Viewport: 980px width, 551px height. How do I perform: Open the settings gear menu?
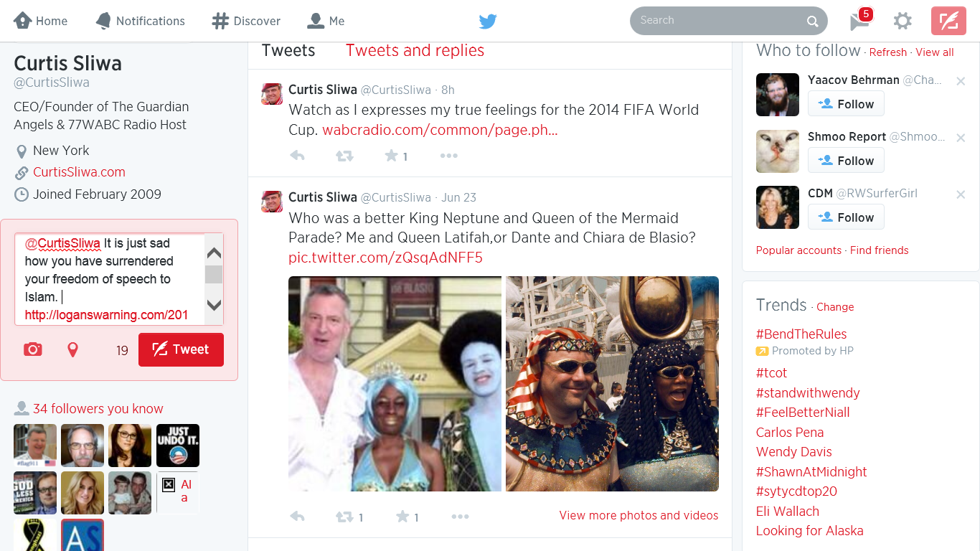pos(903,21)
